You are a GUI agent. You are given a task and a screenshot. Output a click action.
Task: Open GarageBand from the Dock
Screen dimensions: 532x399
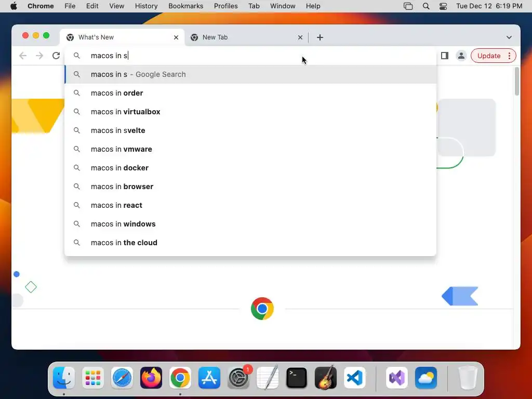326,378
